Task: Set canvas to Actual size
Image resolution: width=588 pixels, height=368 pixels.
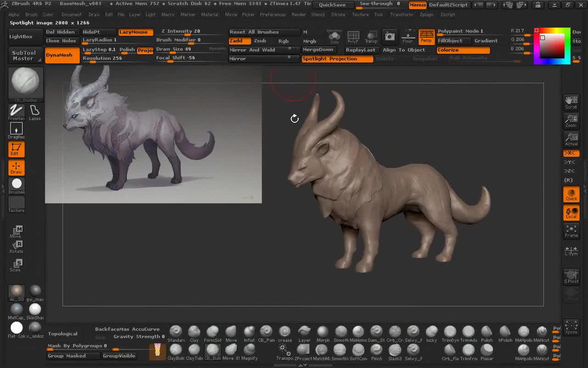Action: tap(571, 139)
